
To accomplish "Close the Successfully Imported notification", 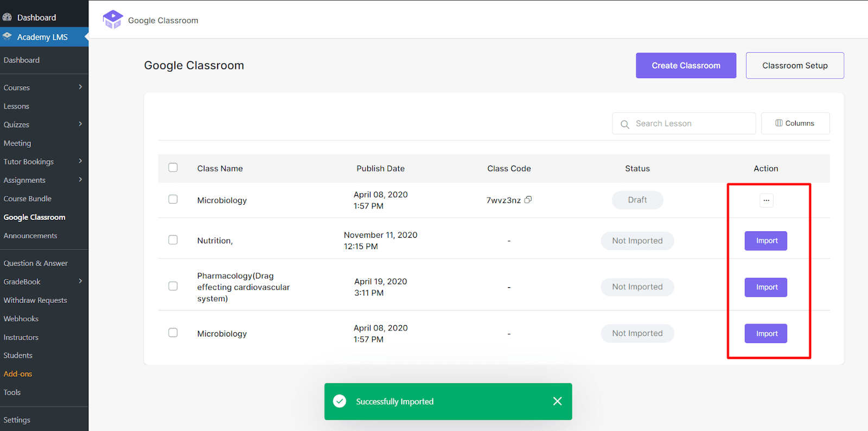I will click(557, 401).
